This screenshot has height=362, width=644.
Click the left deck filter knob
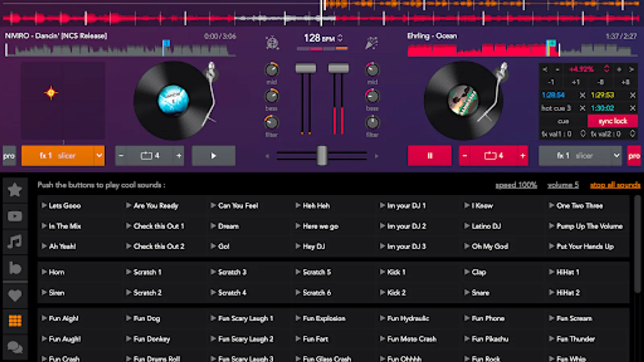[x=272, y=122]
